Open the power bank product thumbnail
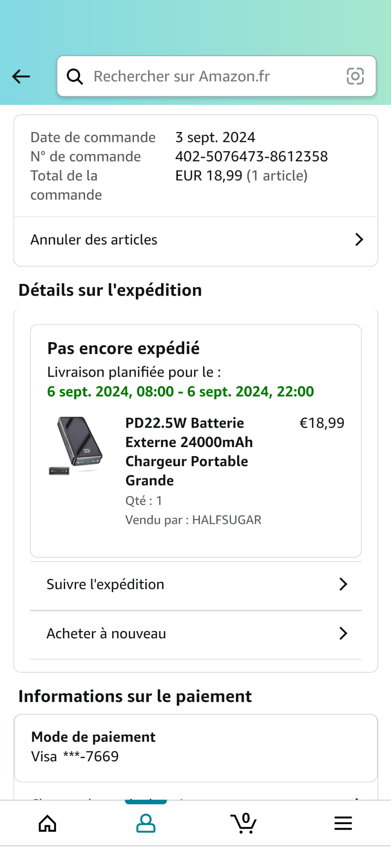 click(76, 445)
